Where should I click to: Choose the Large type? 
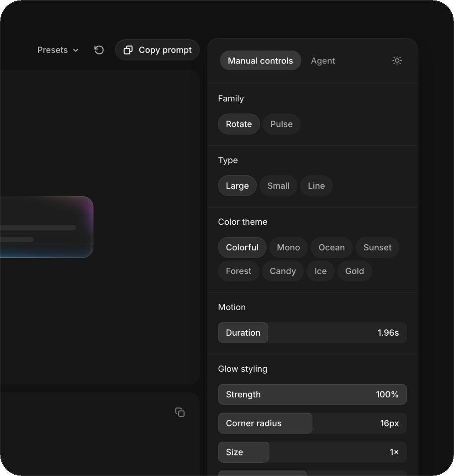click(x=238, y=186)
